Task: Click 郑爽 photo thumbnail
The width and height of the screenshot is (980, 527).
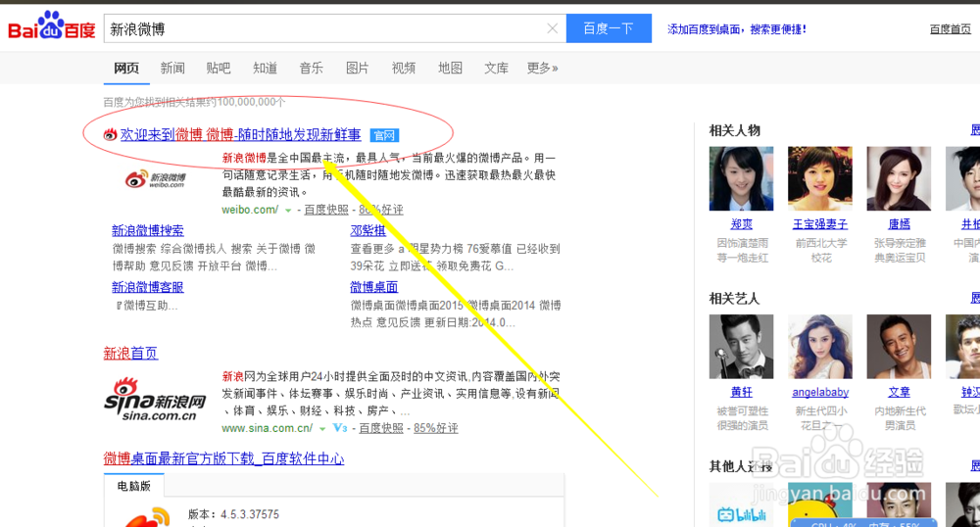Action: (741, 178)
